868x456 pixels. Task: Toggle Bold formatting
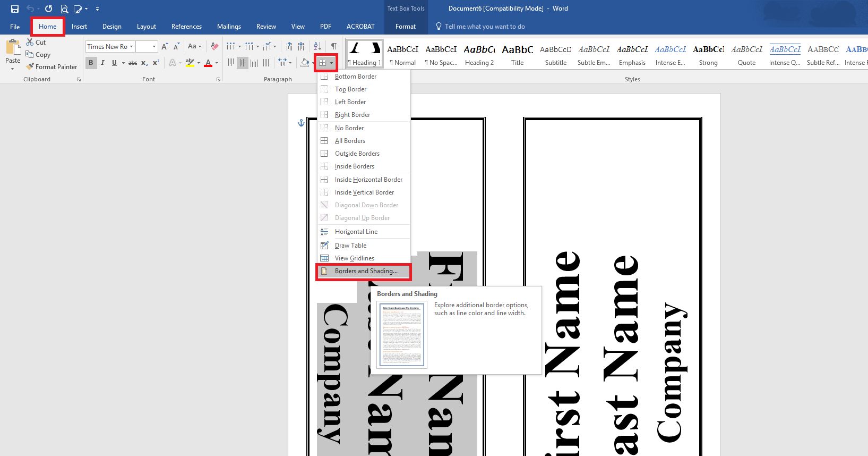pyautogui.click(x=91, y=63)
